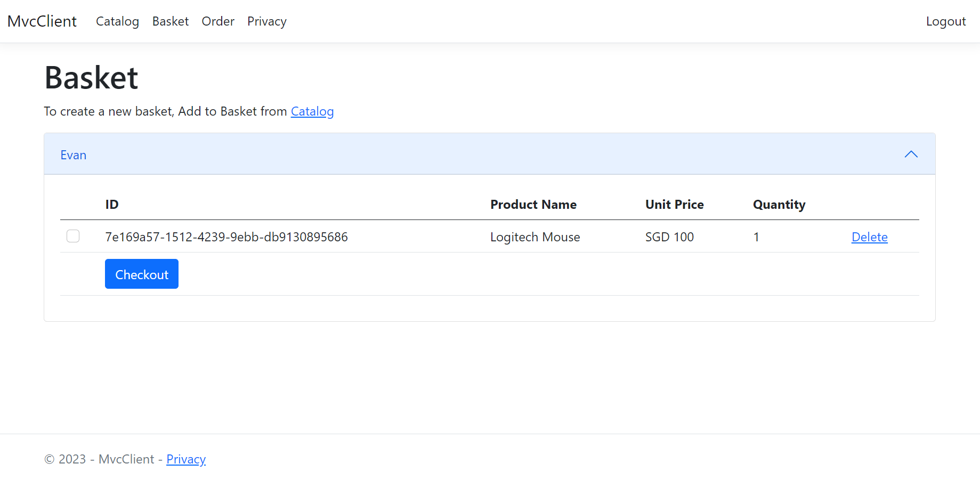Open the Order page from navbar
Viewport: 980px width, 480px height.
click(218, 21)
